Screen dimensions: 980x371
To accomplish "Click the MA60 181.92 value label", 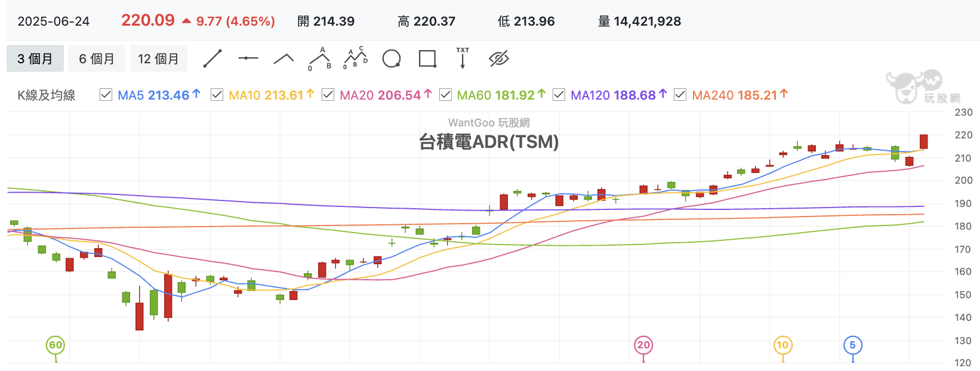I will 501,95.
